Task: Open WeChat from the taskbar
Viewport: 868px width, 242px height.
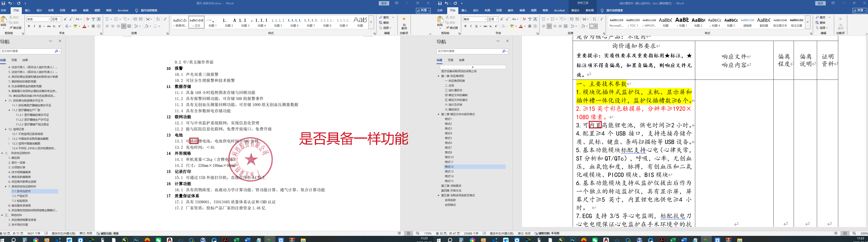Action: point(158,240)
